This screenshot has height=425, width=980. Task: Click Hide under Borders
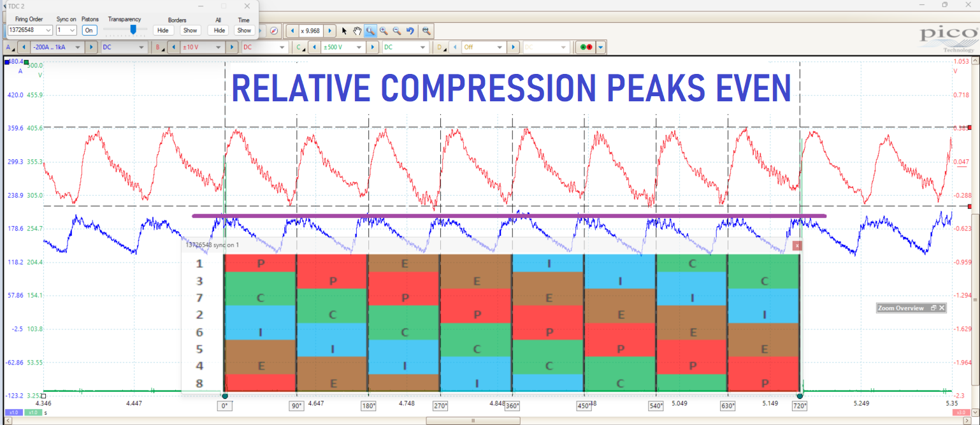[x=163, y=30]
